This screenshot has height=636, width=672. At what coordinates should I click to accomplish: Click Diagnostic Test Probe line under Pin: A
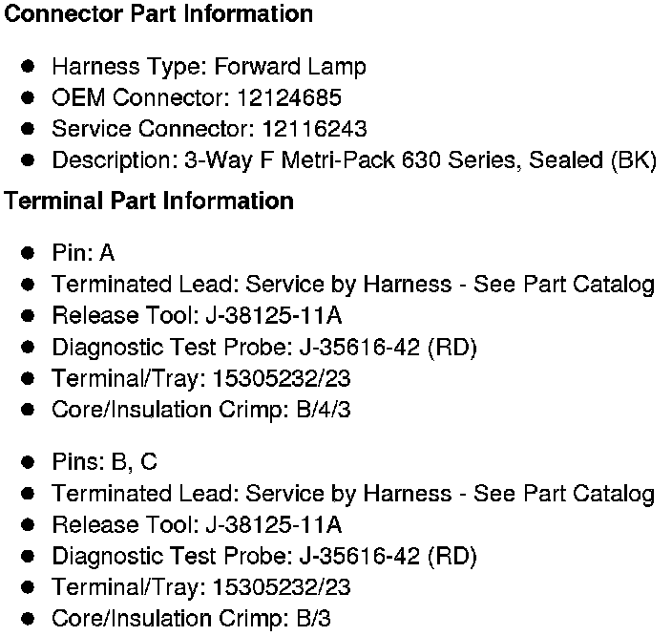263,348
